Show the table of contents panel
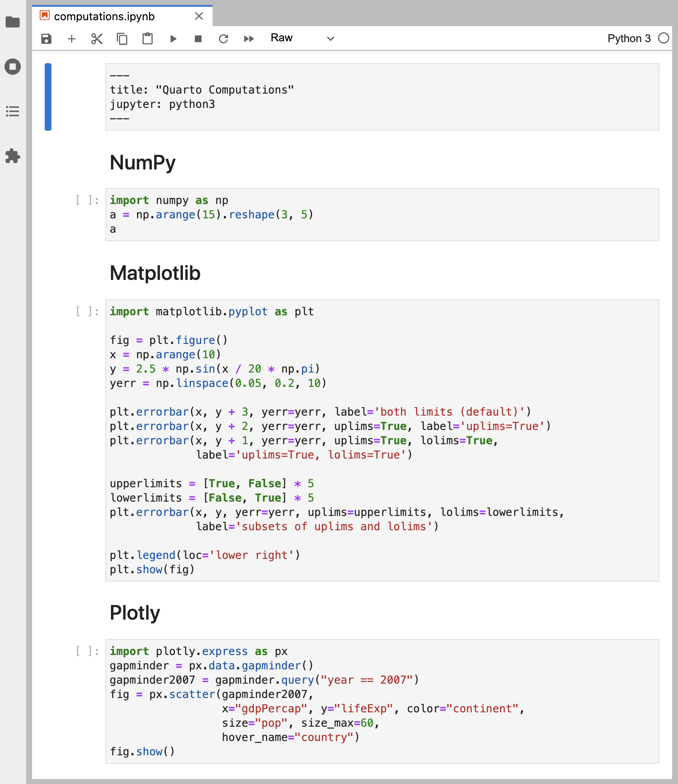The image size is (678, 784). point(13,111)
